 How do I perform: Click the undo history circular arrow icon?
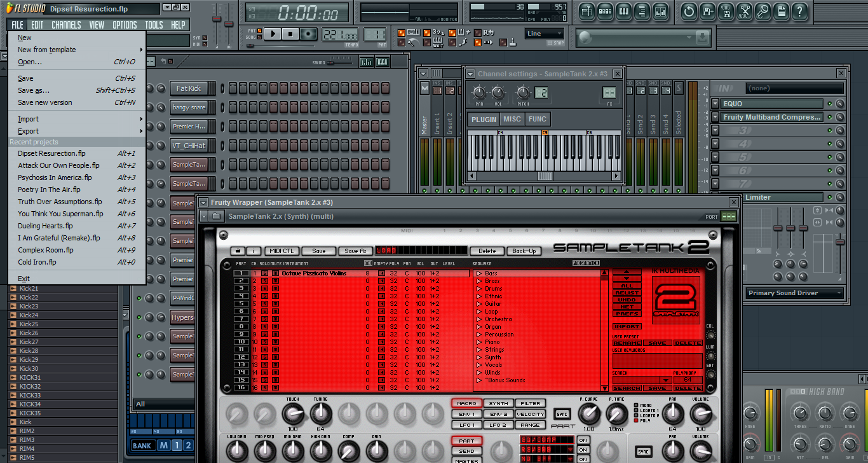(689, 11)
